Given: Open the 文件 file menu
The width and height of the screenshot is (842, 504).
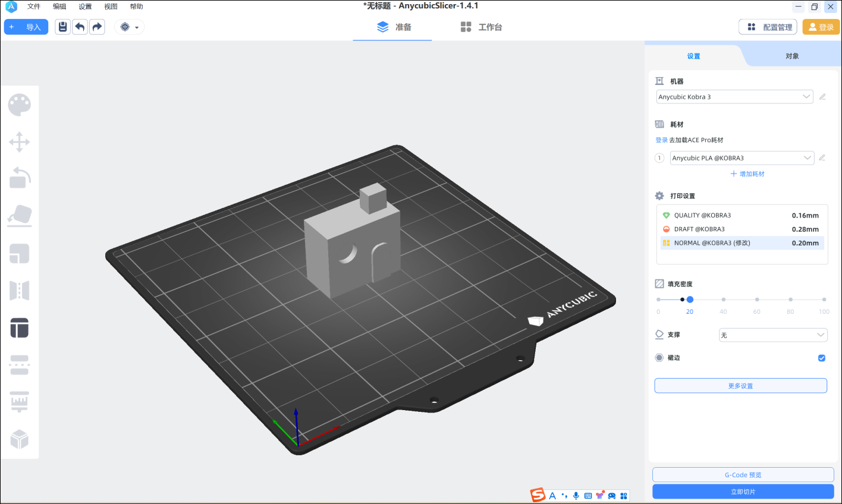Looking at the screenshot, I should click(x=34, y=7).
